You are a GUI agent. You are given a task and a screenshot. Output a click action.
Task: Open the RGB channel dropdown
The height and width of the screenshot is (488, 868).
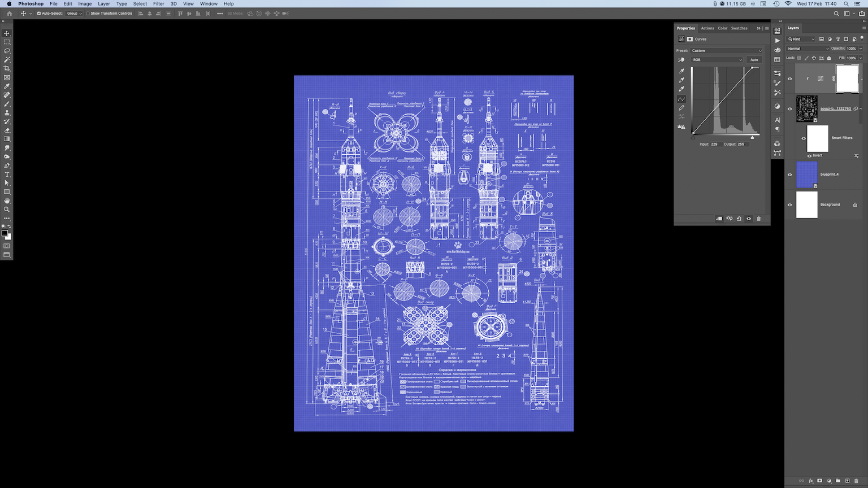pyautogui.click(x=717, y=60)
